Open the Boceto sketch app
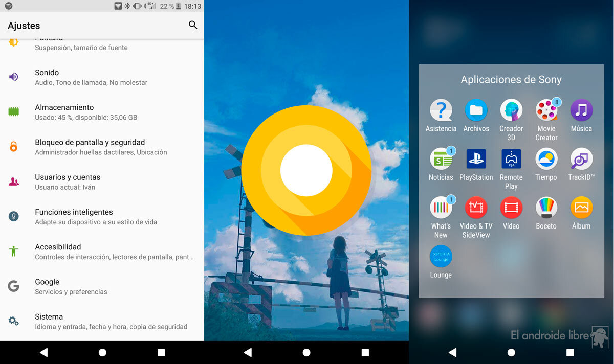The width and height of the screenshot is (614, 364). (x=546, y=208)
